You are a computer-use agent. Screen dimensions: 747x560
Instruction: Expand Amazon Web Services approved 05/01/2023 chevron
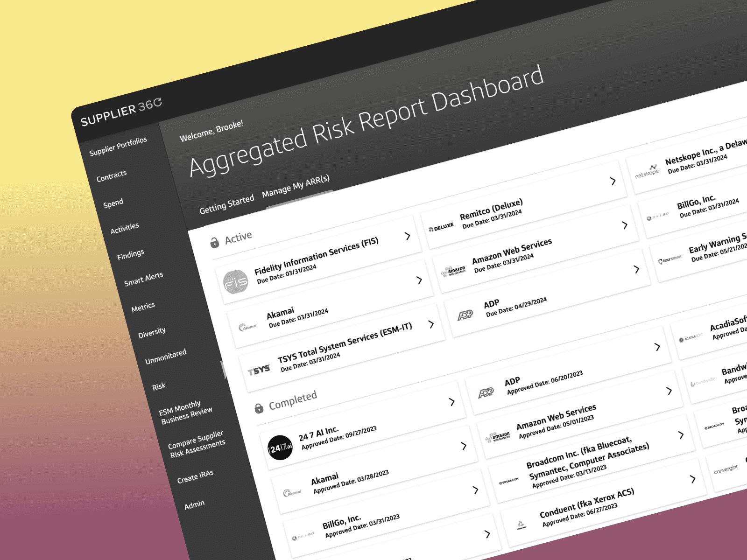[669, 391]
